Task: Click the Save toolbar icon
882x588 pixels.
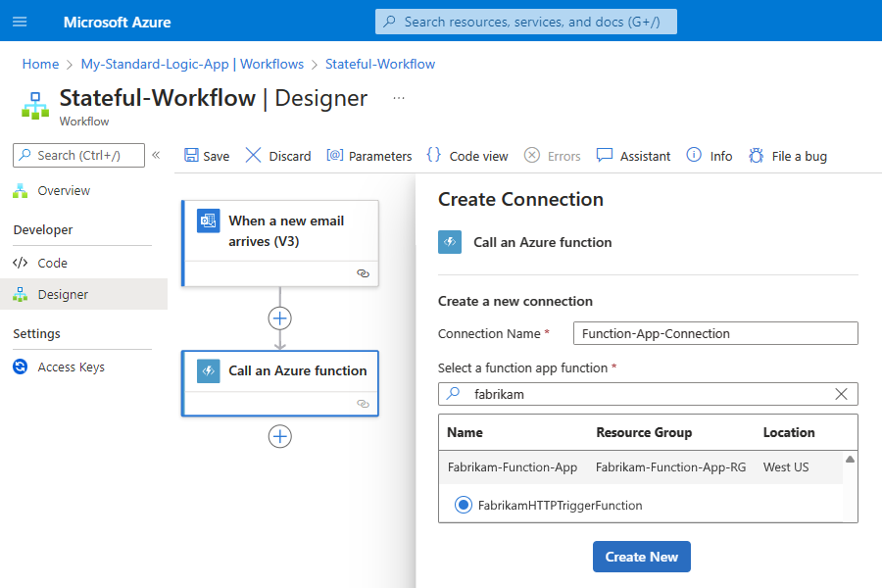Action: point(192,156)
